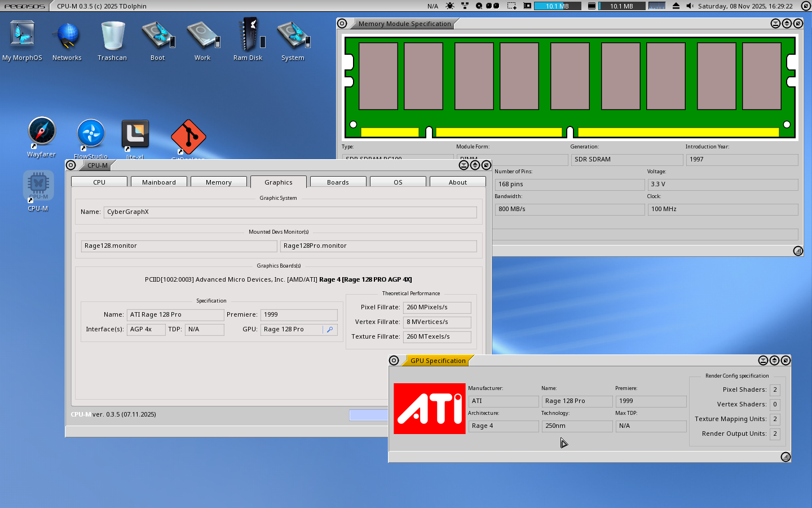The image size is (812, 508).
Task: Click the bug debug icon in top bar
Action: (x=449, y=6)
